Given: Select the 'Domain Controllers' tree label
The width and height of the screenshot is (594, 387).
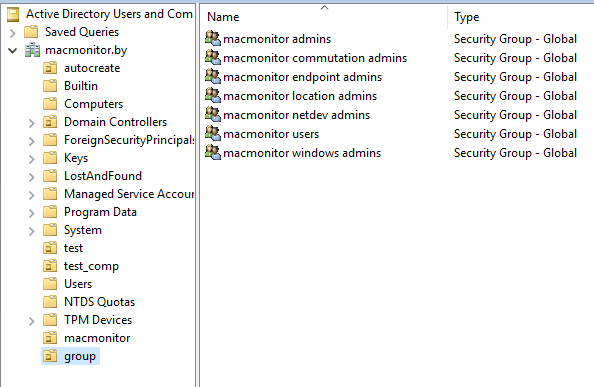Looking at the screenshot, I should [x=116, y=122].
